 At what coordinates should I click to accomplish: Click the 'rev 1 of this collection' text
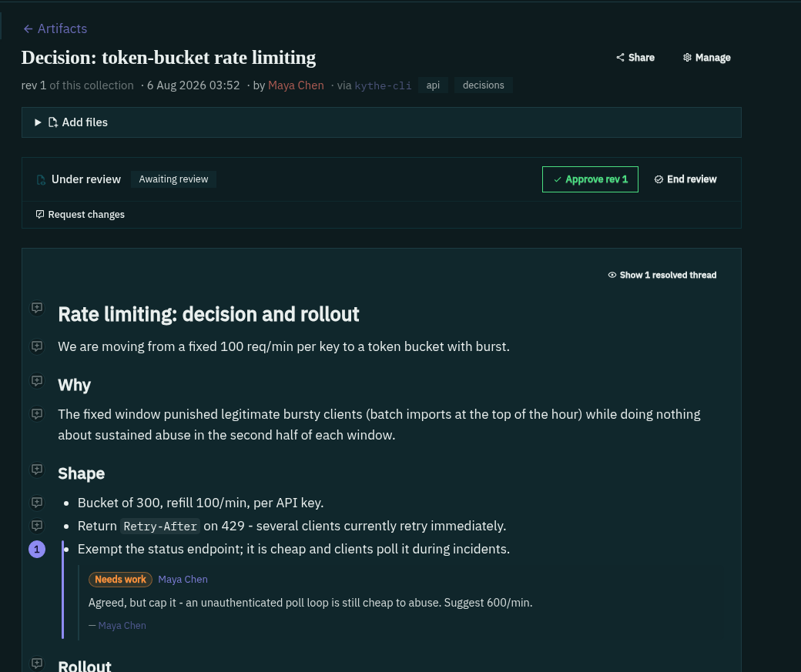tap(78, 85)
